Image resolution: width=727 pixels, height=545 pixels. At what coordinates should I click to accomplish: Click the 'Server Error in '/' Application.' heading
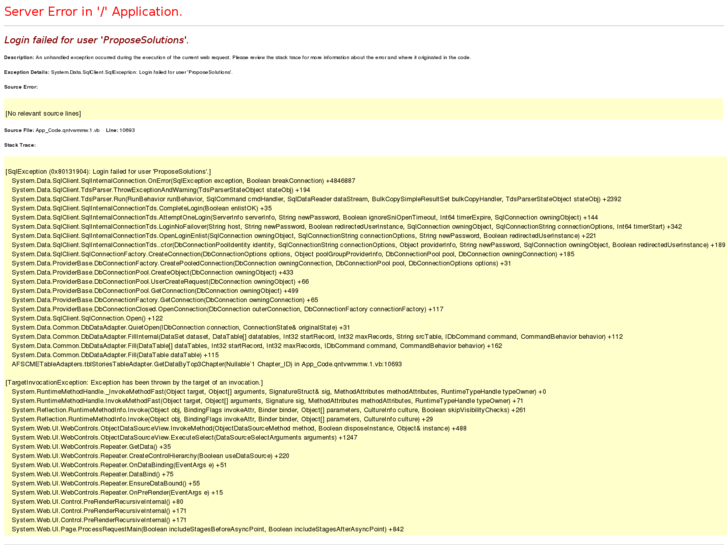(x=93, y=12)
